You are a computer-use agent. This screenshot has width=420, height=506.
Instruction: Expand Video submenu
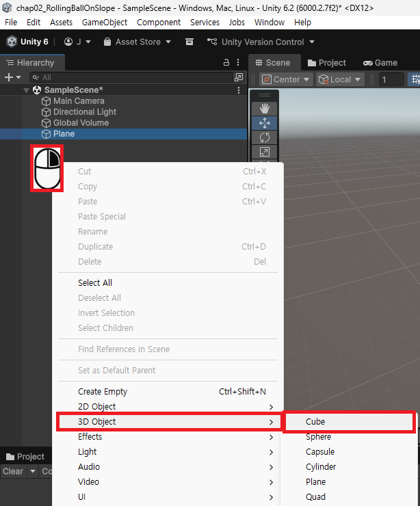click(168, 482)
